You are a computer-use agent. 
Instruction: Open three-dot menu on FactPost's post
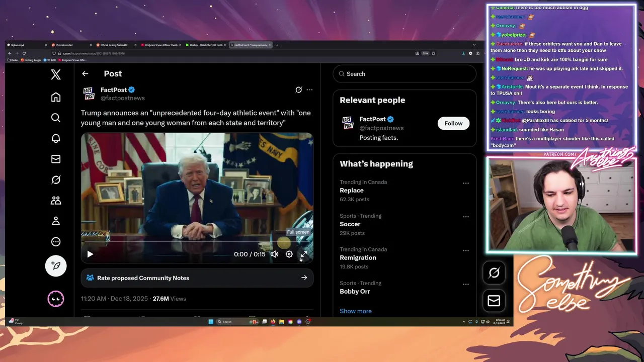309,89
